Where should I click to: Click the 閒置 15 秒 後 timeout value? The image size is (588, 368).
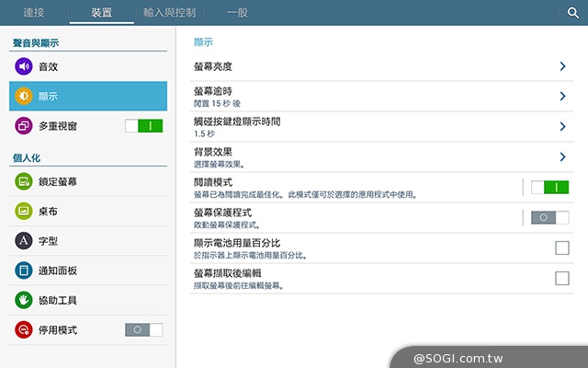pos(217,103)
